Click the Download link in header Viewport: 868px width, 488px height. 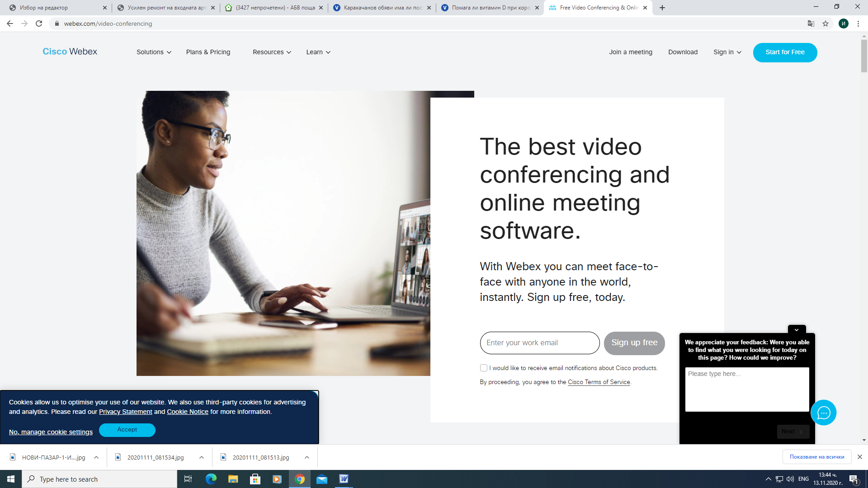pyautogui.click(x=683, y=52)
